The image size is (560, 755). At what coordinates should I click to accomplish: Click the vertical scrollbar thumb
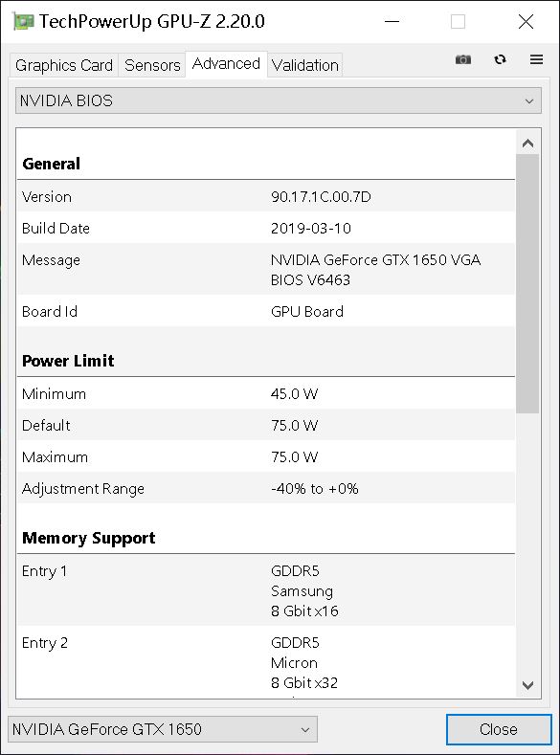(527, 283)
